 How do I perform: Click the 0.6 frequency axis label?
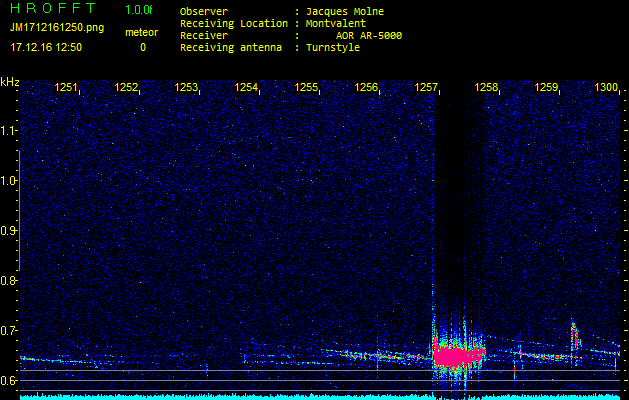(x=9, y=381)
